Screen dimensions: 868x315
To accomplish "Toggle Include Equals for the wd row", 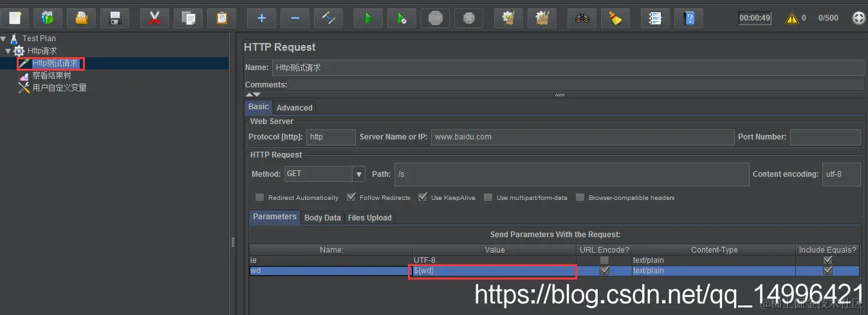I will pos(828,271).
